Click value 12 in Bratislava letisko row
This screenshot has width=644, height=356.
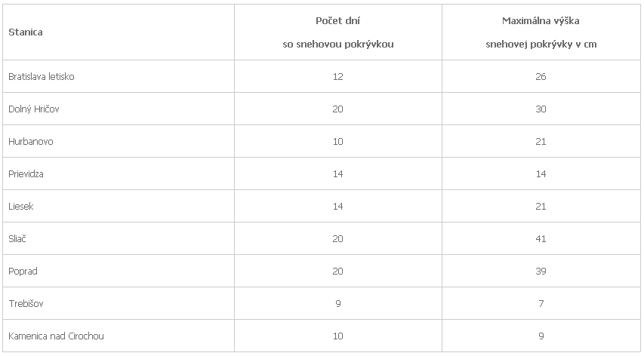click(337, 77)
